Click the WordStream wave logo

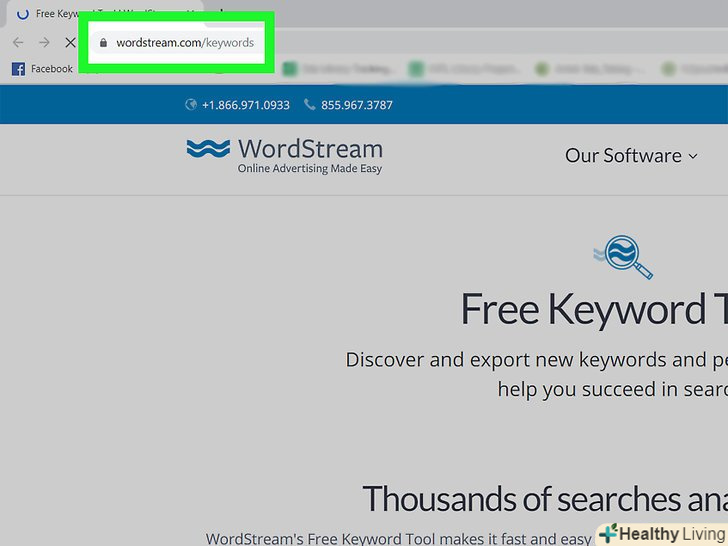click(x=208, y=149)
